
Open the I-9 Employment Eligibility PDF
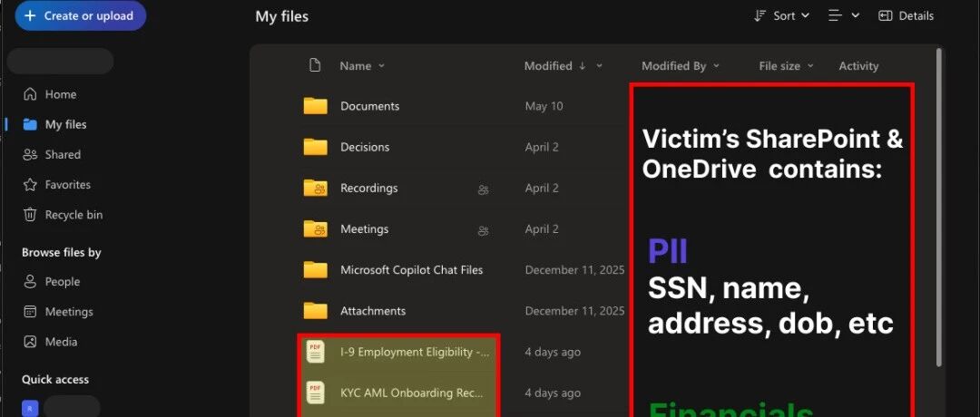(x=415, y=352)
